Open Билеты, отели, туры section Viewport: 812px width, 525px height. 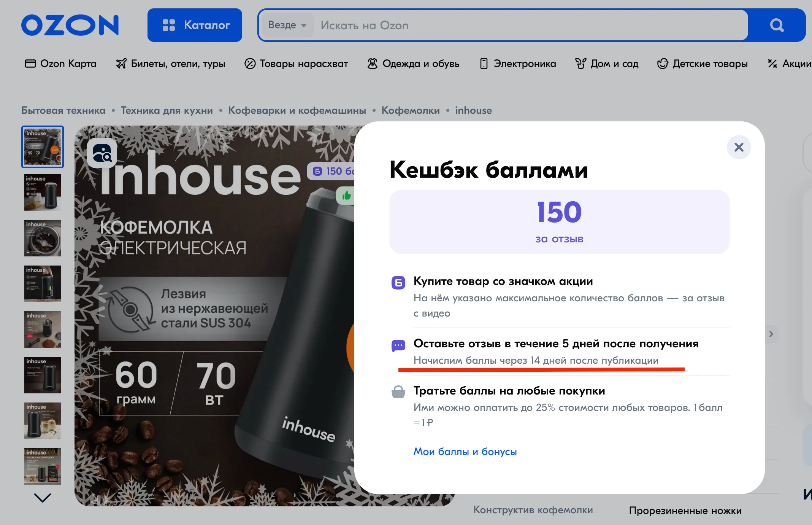[171, 64]
